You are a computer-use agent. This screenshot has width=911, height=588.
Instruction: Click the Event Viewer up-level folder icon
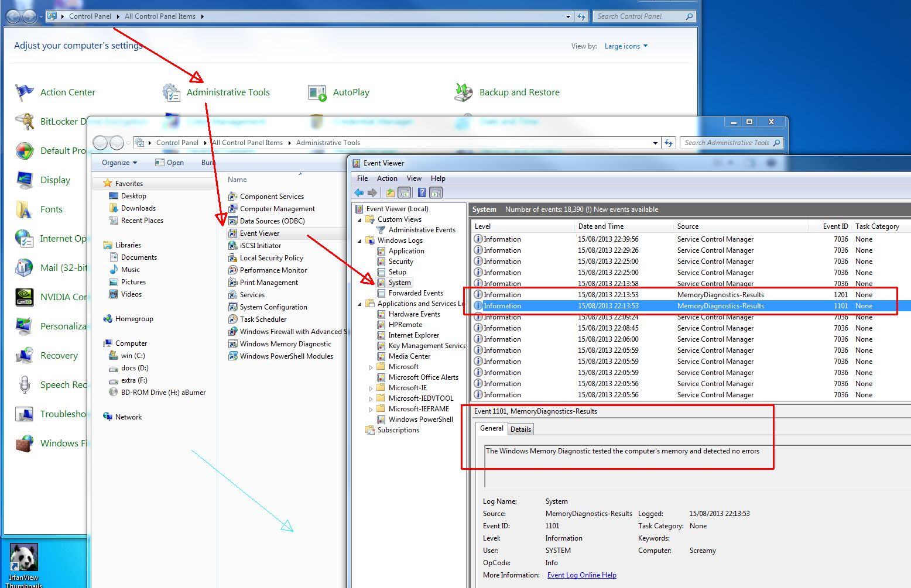tap(390, 192)
